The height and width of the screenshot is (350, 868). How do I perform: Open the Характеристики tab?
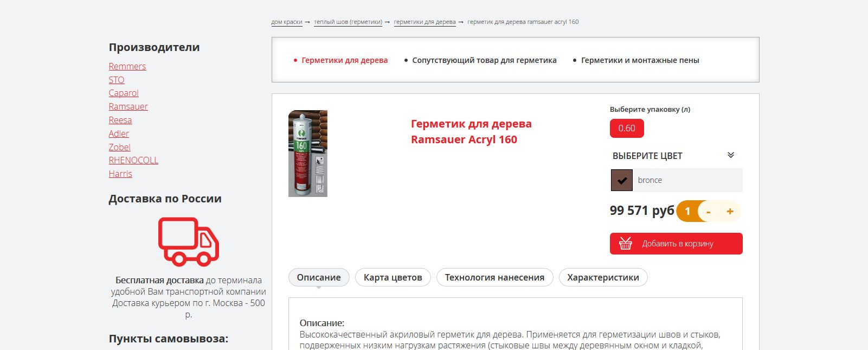[x=603, y=277]
